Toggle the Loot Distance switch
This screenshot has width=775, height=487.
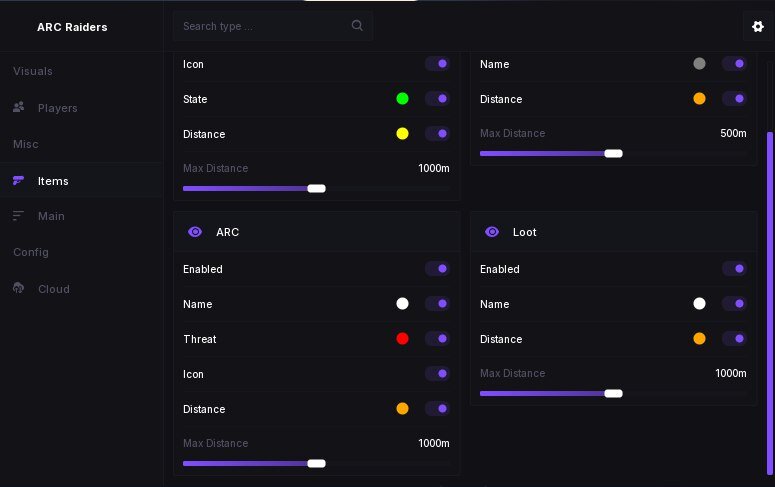tap(734, 339)
